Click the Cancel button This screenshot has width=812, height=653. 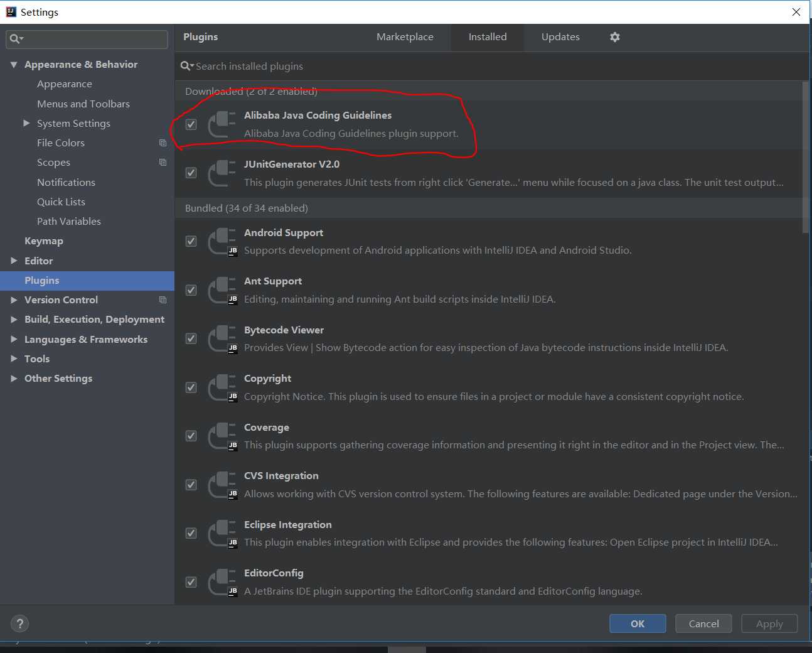703,623
